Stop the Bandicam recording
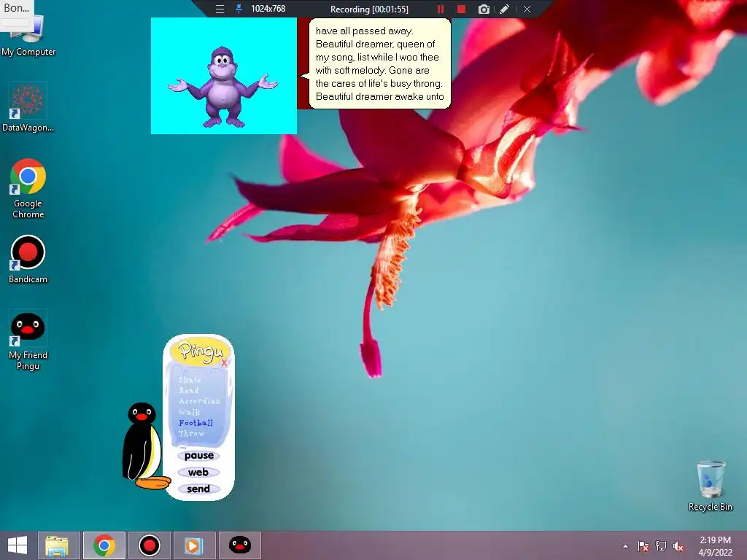The image size is (747, 560). pos(461,9)
